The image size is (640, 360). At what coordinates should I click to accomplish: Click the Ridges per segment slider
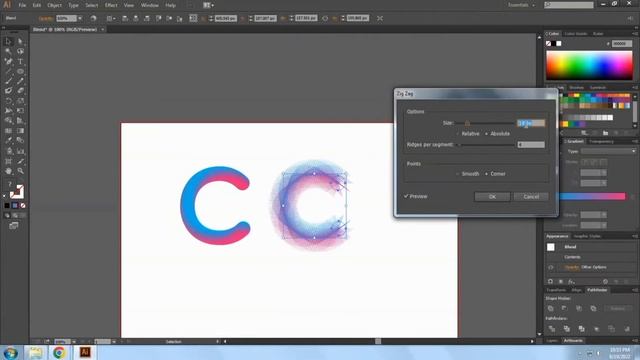point(485,144)
